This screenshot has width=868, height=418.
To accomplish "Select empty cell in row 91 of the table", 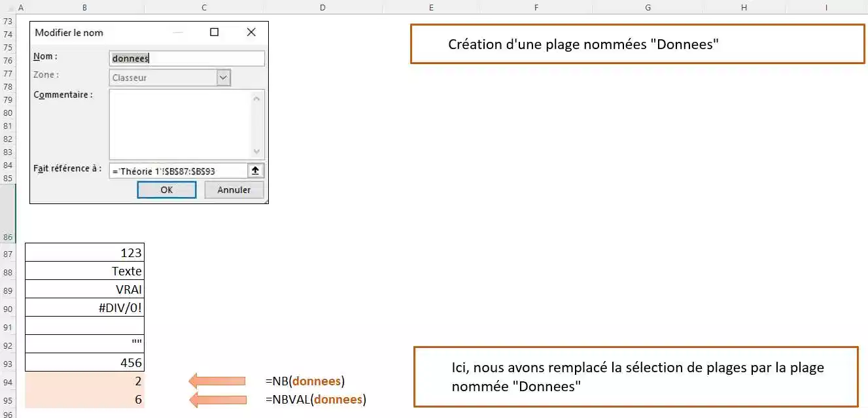I will 84,326.
